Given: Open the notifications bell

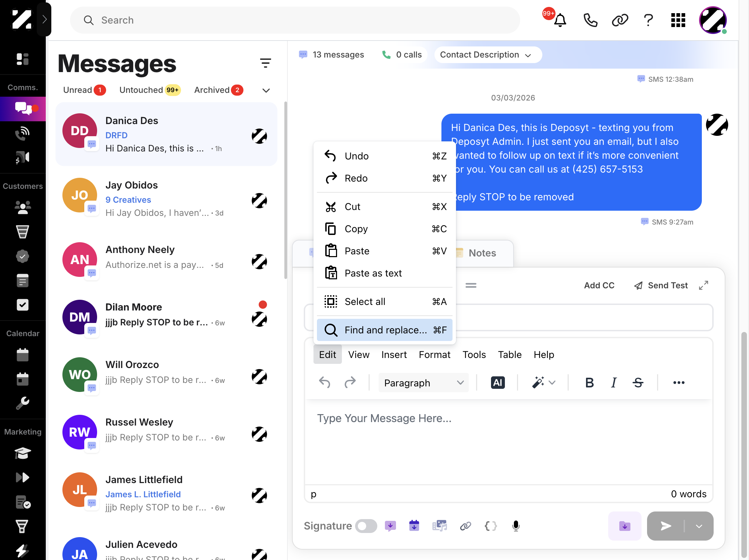Looking at the screenshot, I should pos(560,20).
